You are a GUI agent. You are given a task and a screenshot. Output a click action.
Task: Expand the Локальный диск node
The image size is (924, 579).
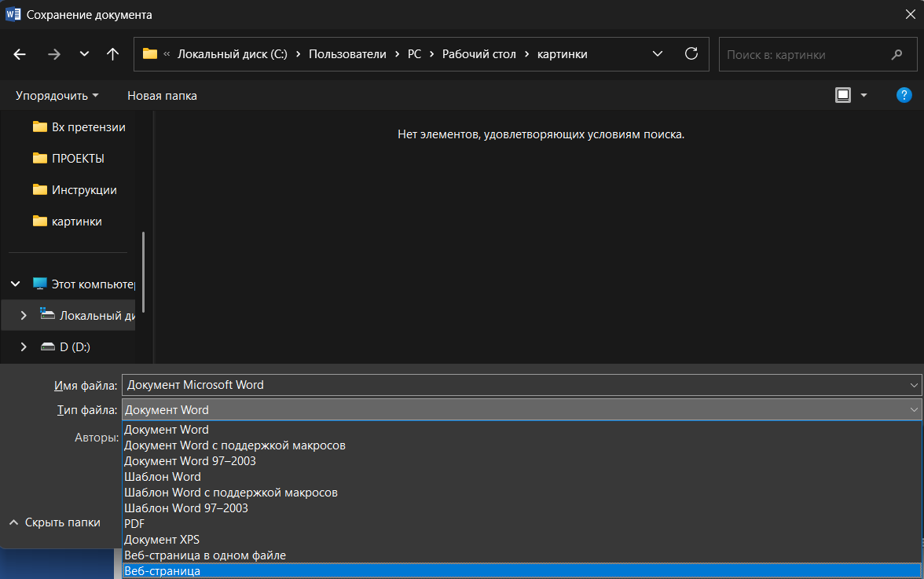click(24, 316)
